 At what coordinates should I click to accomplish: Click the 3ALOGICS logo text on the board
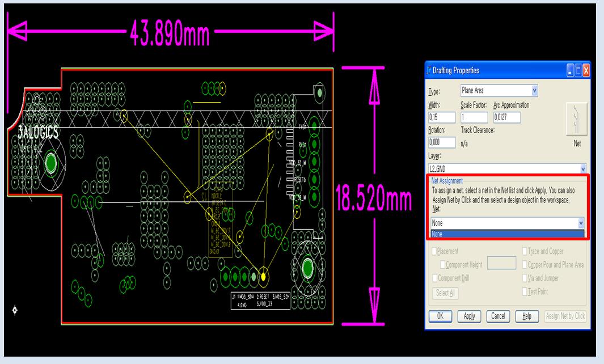tap(37, 134)
